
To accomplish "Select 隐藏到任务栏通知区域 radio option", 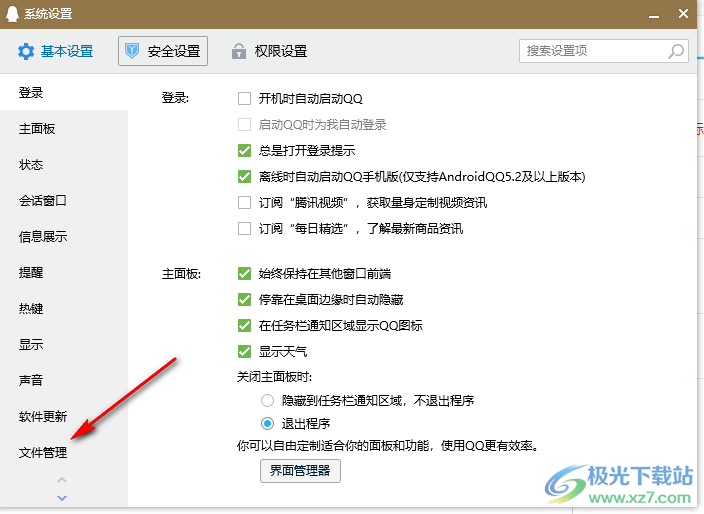I will (x=267, y=400).
